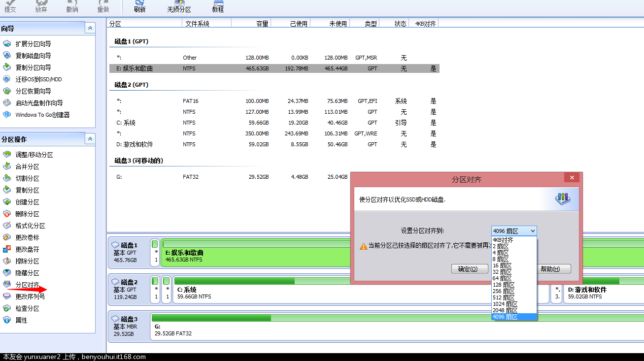
Task: Click the 删除分区 icon
Action: [x=7, y=214]
